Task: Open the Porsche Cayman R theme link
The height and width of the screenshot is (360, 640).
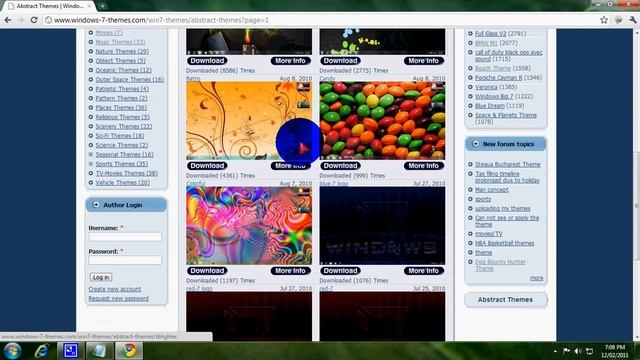Action: (x=498, y=78)
